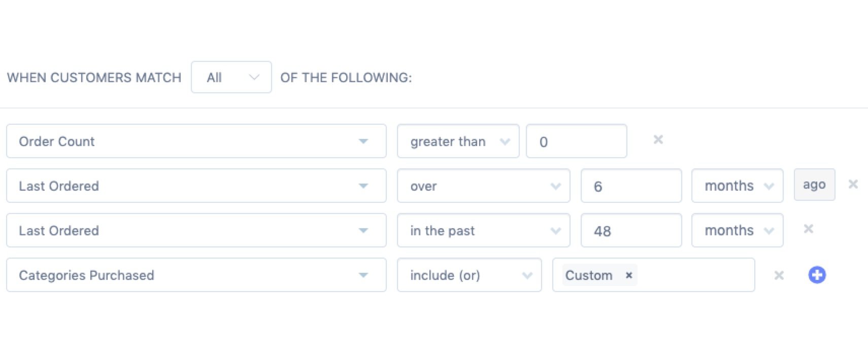Change the greater than operator dropdown
This screenshot has width=868, height=359.
458,141
